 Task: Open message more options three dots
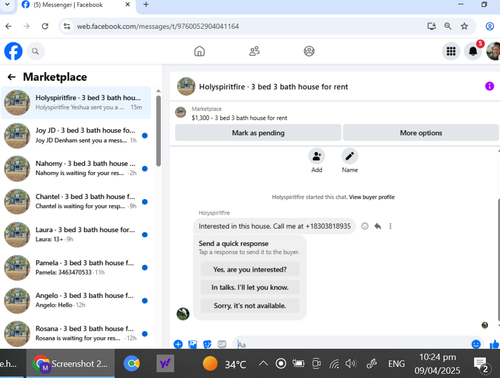[390, 226]
